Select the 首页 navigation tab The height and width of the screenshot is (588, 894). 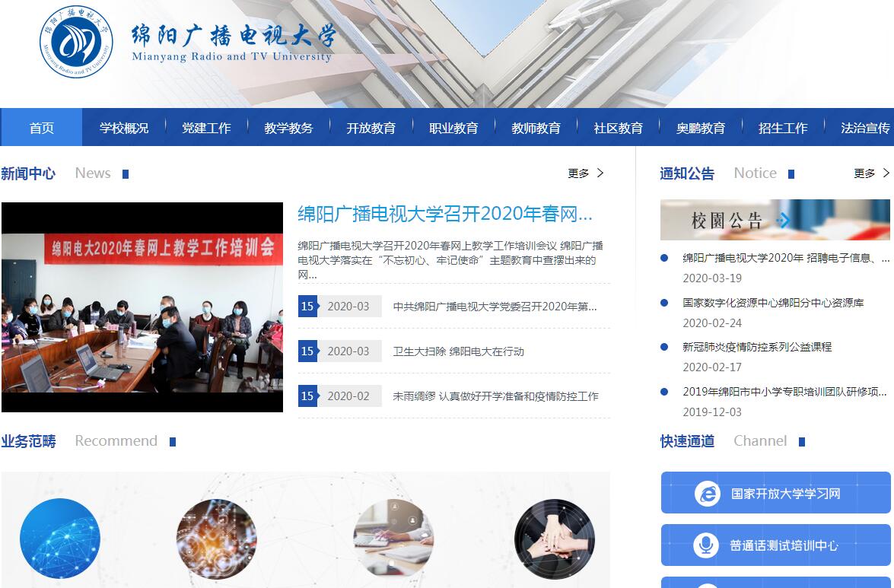point(42,128)
